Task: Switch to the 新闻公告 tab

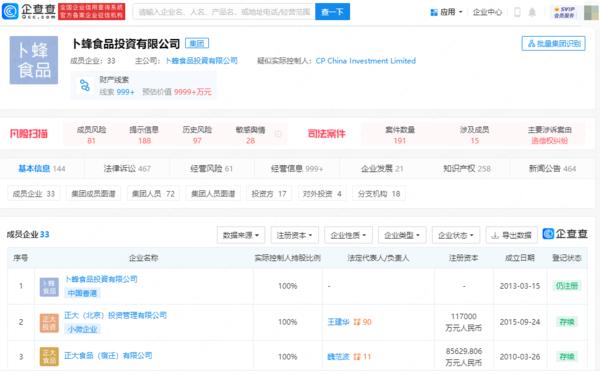Action: 552,168
